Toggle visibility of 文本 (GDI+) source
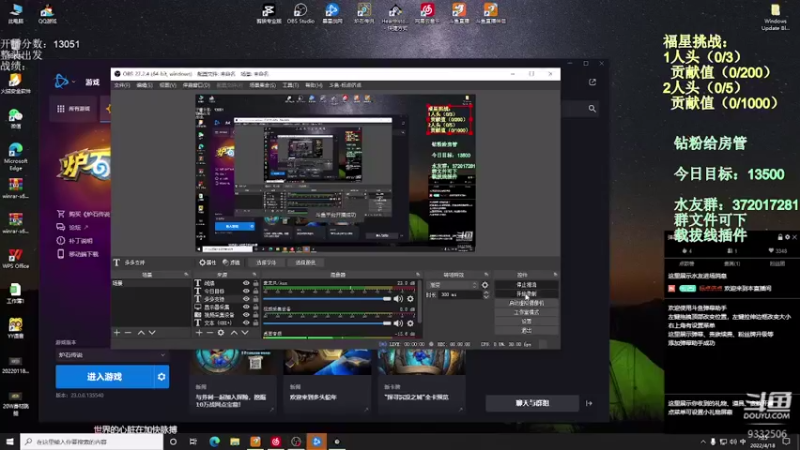Image resolution: width=800 pixels, height=450 pixels. click(x=246, y=323)
